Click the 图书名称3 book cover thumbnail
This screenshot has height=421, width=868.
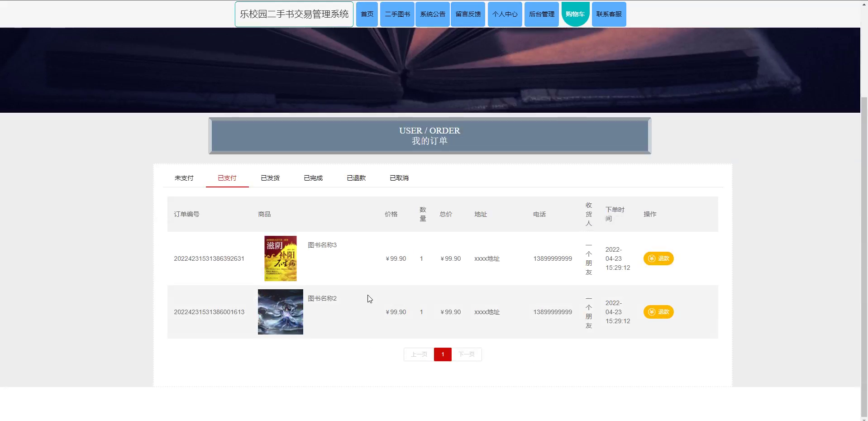pos(281,258)
